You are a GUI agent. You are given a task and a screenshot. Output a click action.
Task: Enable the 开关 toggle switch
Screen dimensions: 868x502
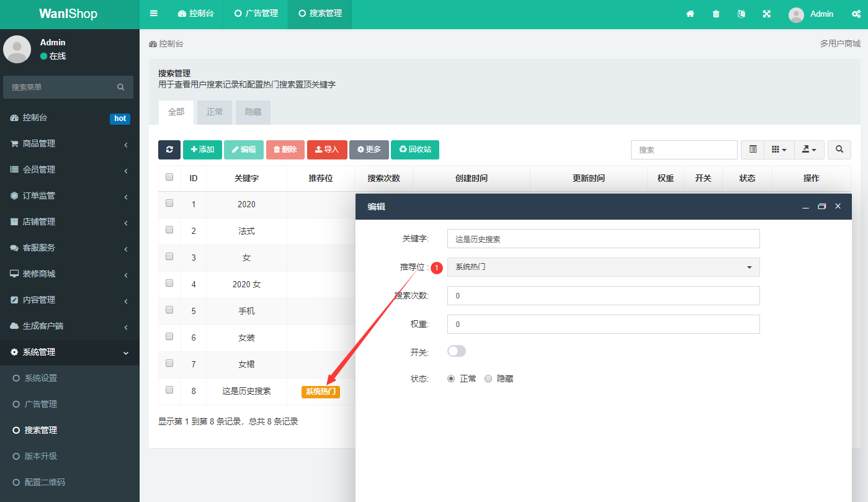tap(456, 351)
